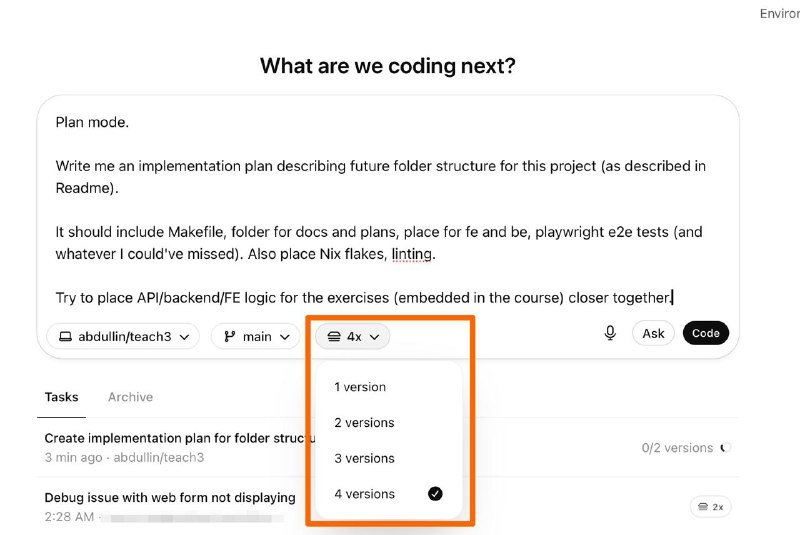This screenshot has width=800, height=535.
Task: Open the Archive tab
Action: (130, 397)
